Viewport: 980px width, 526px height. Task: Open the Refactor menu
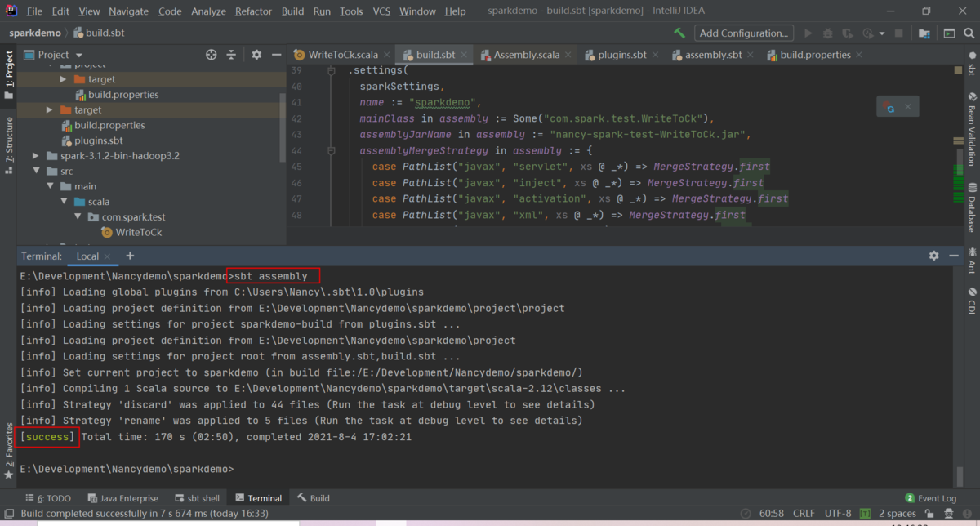point(253,11)
